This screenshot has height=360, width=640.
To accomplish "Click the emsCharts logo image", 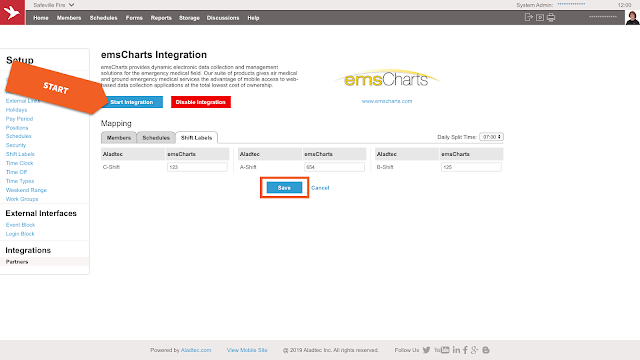I will tap(386, 78).
